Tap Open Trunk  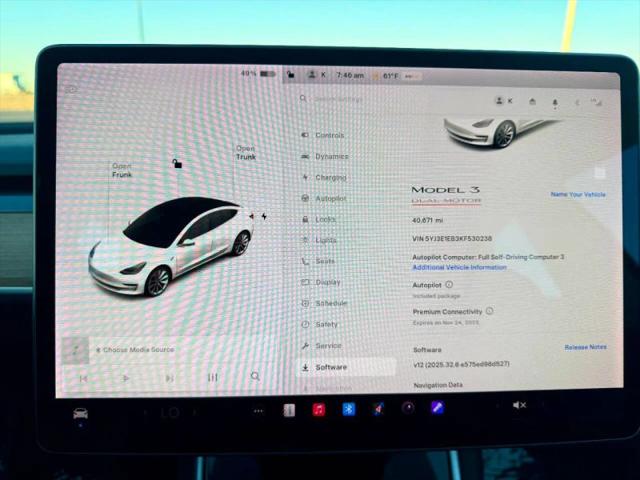click(246, 153)
